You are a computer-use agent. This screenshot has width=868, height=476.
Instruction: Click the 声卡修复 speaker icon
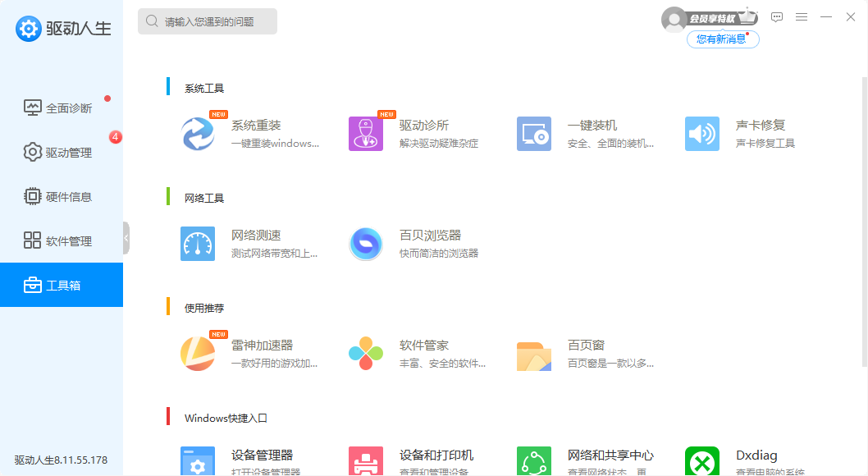point(702,134)
